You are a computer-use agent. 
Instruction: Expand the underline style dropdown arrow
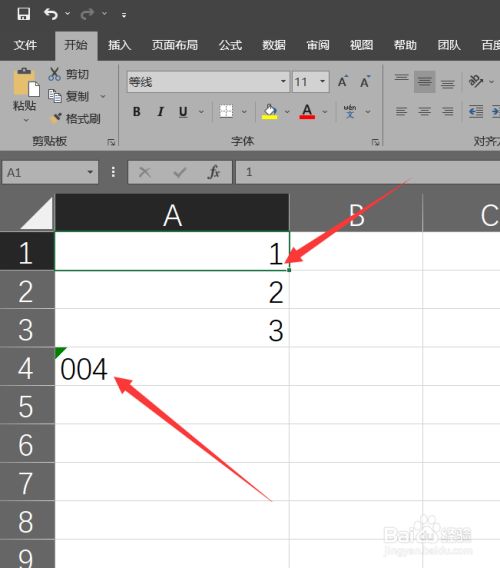coord(201,112)
